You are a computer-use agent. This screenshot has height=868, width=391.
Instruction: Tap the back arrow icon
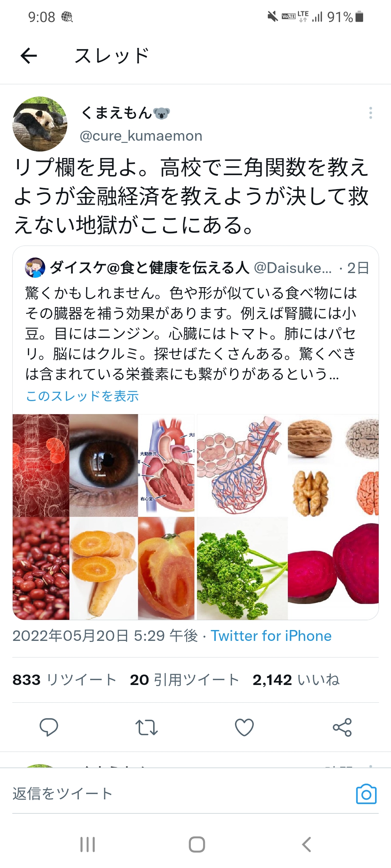[x=29, y=56]
